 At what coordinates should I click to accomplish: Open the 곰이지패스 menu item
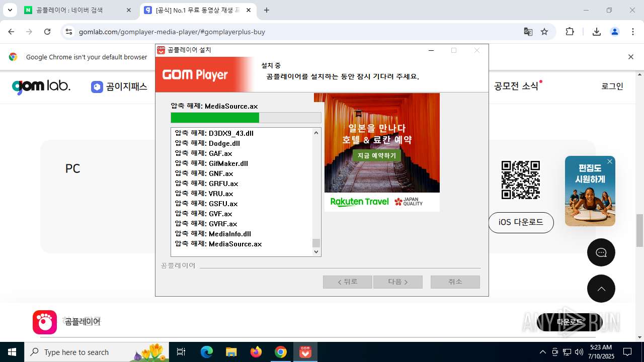tap(119, 86)
